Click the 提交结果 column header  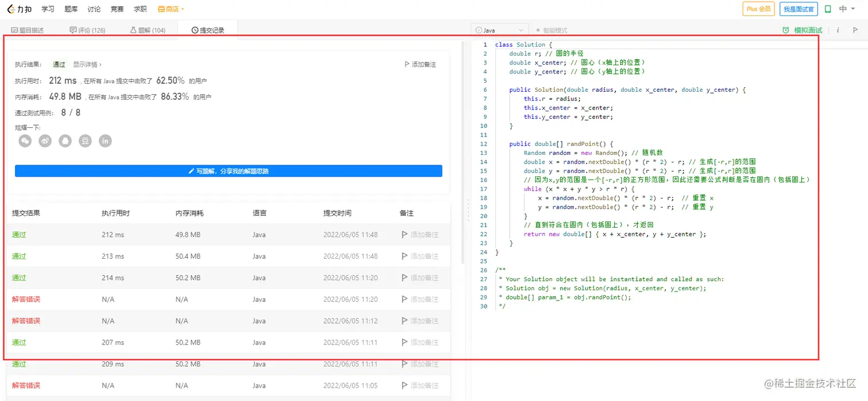click(x=26, y=213)
